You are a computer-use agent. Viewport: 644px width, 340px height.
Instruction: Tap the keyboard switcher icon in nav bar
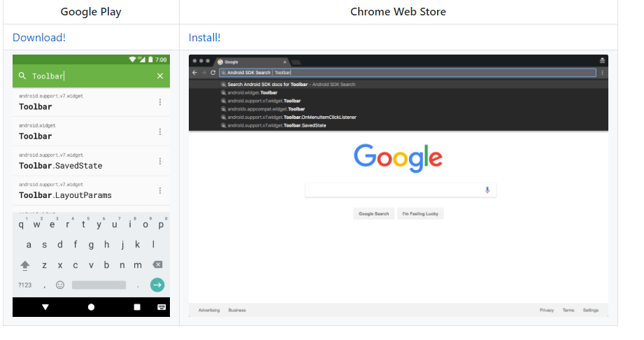[x=162, y=307]
